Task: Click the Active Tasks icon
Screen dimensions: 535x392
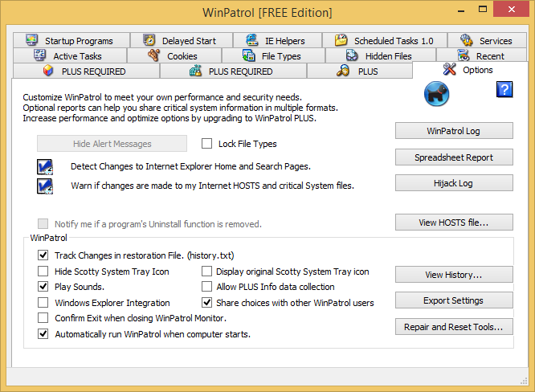Action: [40, 55]
